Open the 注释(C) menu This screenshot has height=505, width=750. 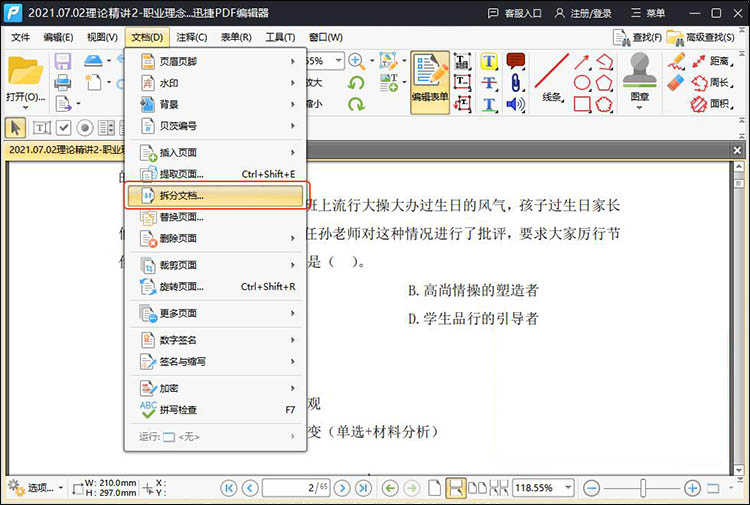click(x=192, y=37)
